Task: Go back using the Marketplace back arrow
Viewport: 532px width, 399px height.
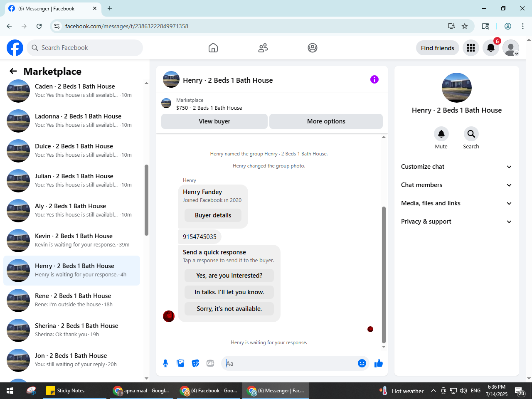Action: pos(13,71)
